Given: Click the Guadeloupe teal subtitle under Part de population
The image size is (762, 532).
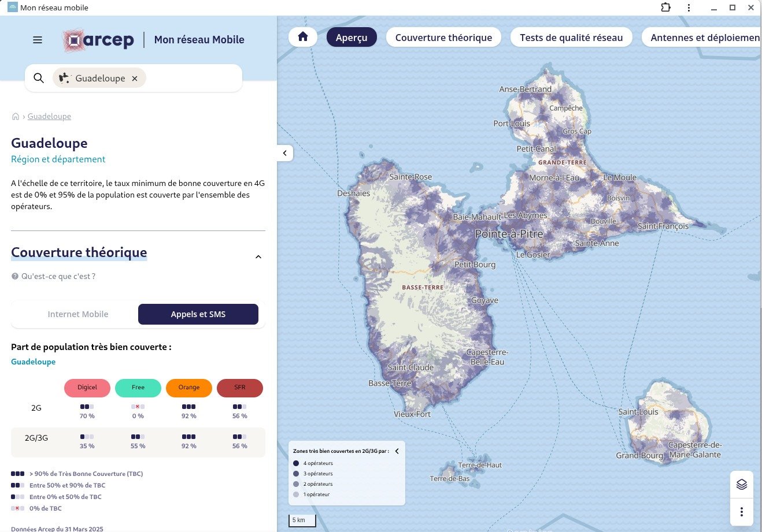Looking at the screenshot, I should point(34,362).
